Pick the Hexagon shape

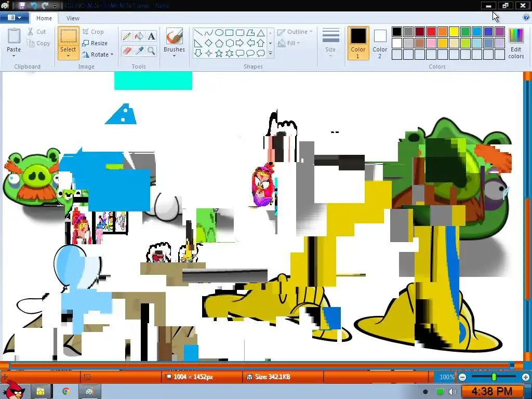[229, 43]
